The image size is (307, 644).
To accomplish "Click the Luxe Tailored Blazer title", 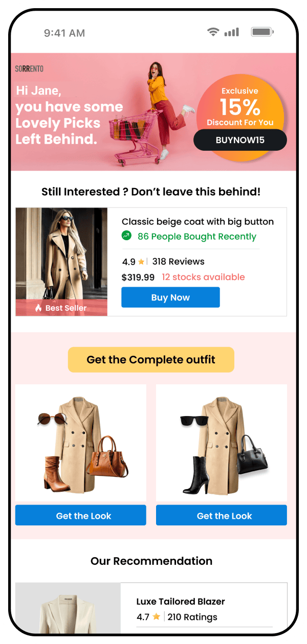I will pyautogui.click(x=181, y=602).
